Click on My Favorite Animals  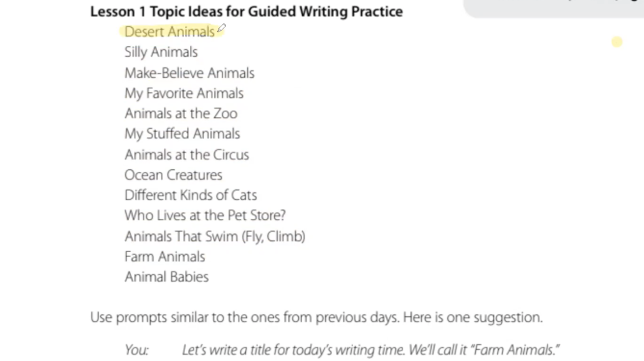pos(184,93)
